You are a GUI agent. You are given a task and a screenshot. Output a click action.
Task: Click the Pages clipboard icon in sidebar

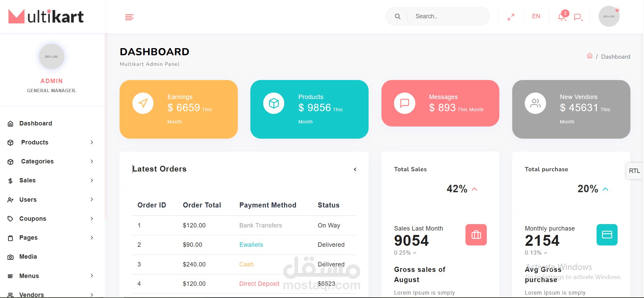click(x=11, y=238)
